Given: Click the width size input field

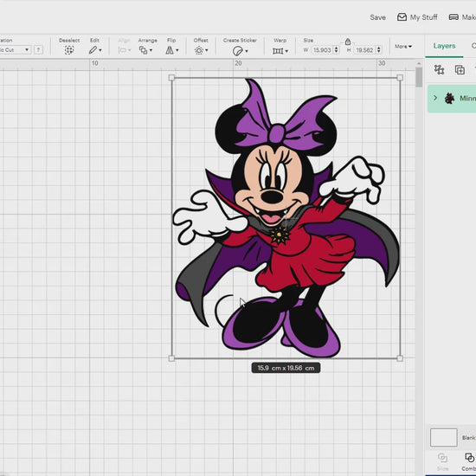Looking at the screenshot, I should pos(322,50).
